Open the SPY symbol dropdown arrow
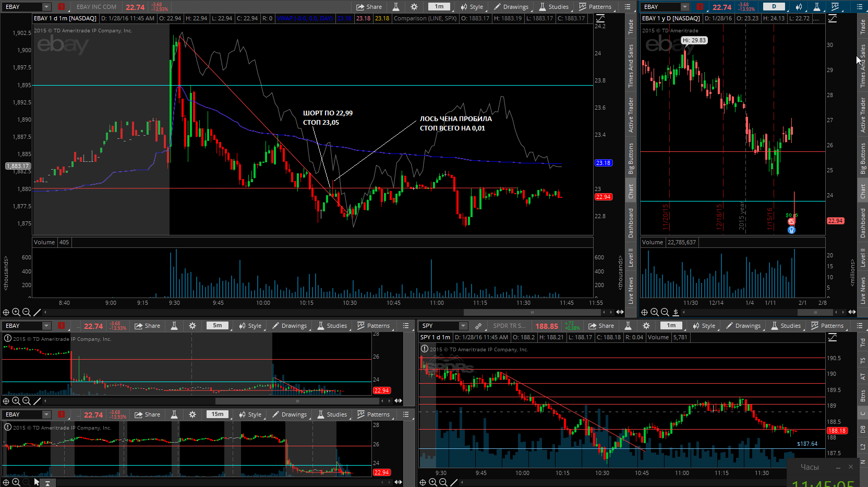The width and height of the screenshot is (868, 487). (x=463, y=326)
